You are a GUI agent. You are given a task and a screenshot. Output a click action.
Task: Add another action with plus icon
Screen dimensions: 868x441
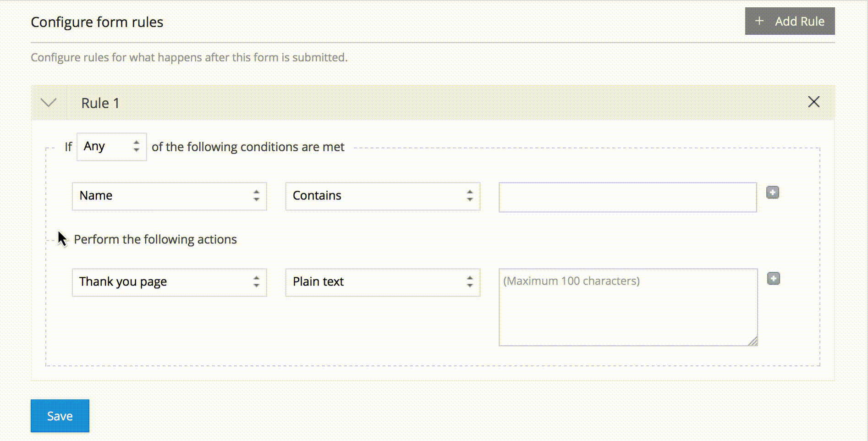773,279
